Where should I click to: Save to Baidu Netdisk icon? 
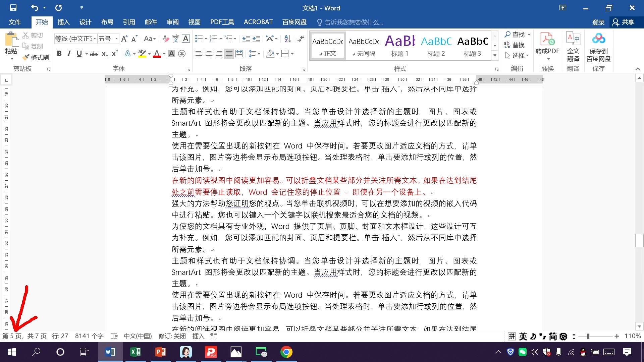click(x=598, y=39)
